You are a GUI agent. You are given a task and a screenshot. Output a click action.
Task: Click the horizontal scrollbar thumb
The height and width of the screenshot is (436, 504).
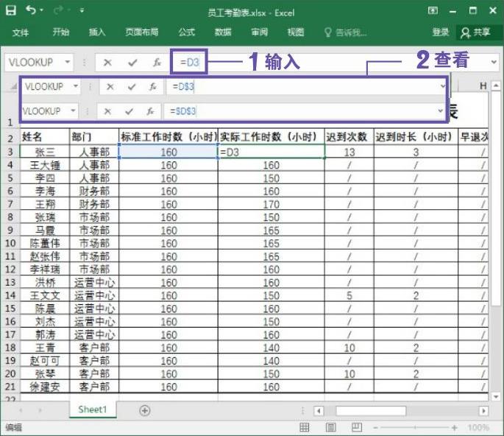(x=371, y=411)
